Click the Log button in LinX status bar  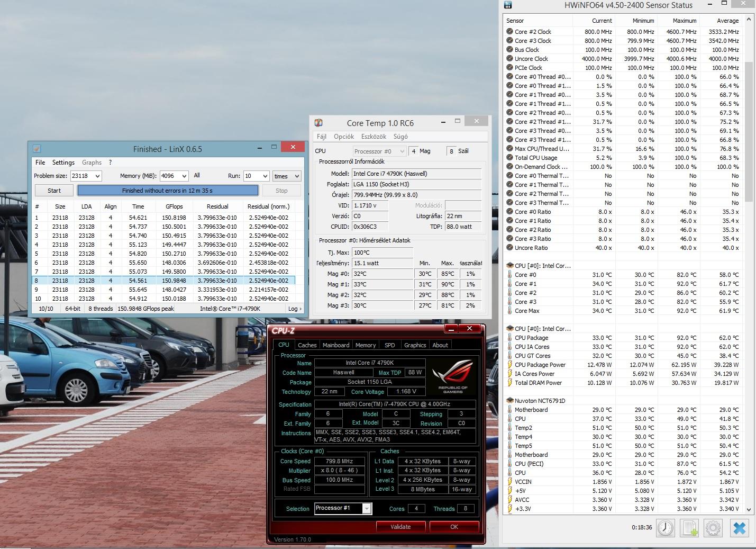coord(295,309)
